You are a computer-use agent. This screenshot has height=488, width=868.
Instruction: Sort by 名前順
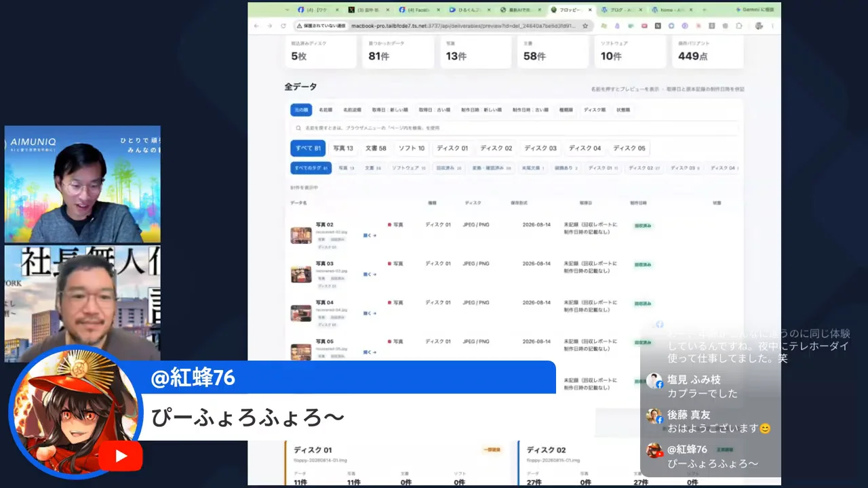point(325,110)
